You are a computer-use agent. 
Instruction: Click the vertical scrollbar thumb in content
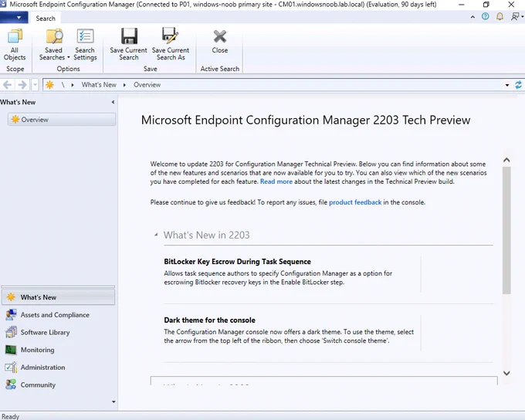pos(506,230)
